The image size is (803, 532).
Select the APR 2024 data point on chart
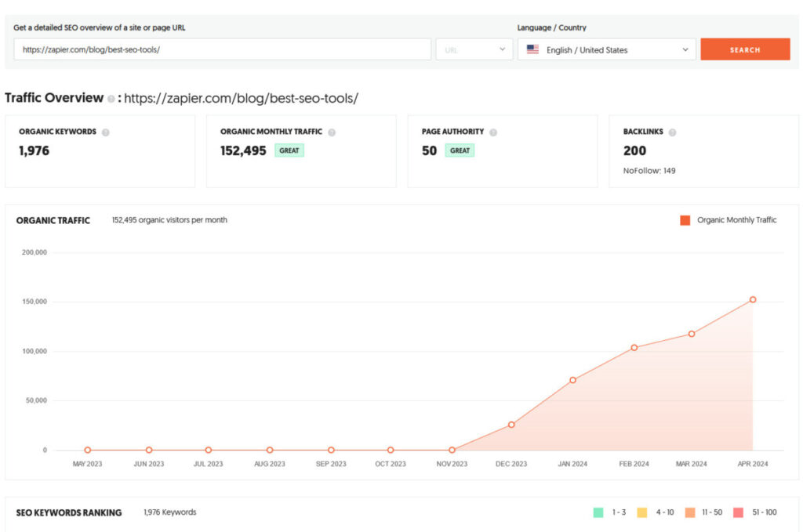(753, 300)
